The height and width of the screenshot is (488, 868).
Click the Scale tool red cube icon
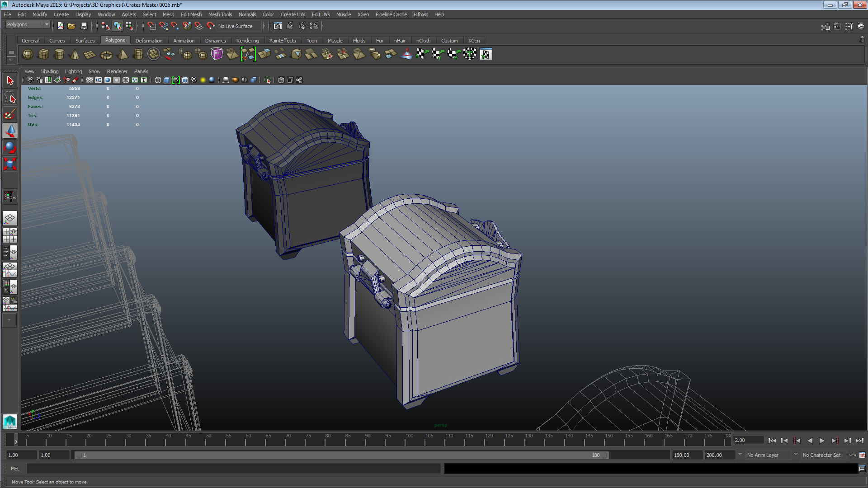pyautogui.click(x=10, y=164)
